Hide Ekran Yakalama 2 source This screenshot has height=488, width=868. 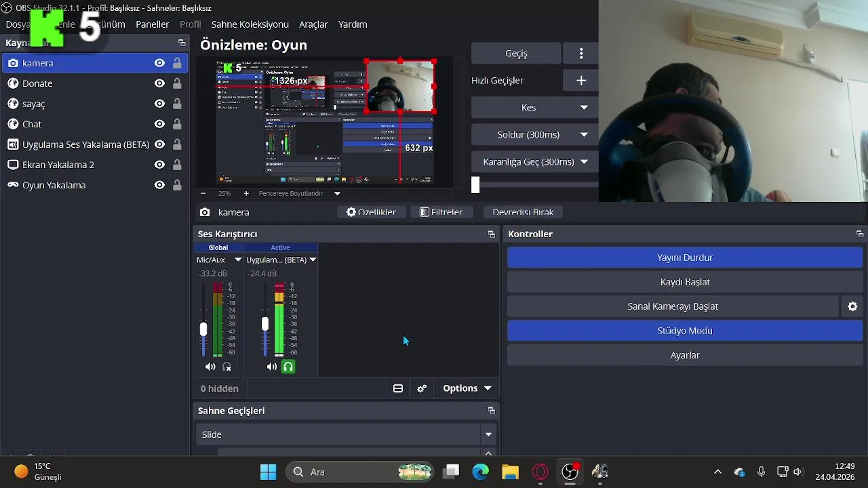click(x=159, y=165)
